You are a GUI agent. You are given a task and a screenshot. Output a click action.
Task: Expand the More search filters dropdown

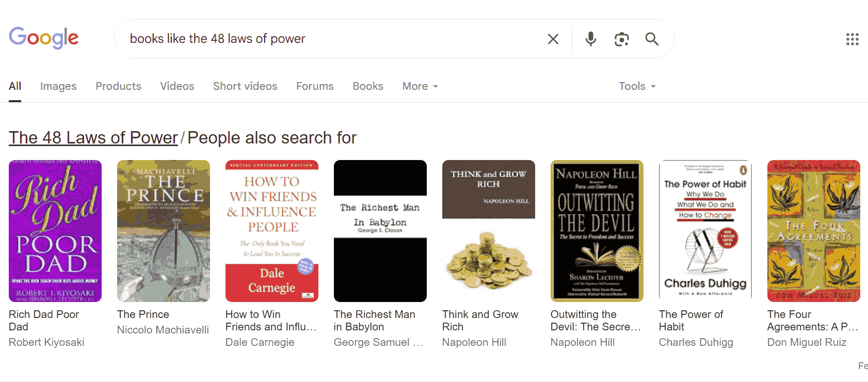pyautogui.click(x=420, y=86)
